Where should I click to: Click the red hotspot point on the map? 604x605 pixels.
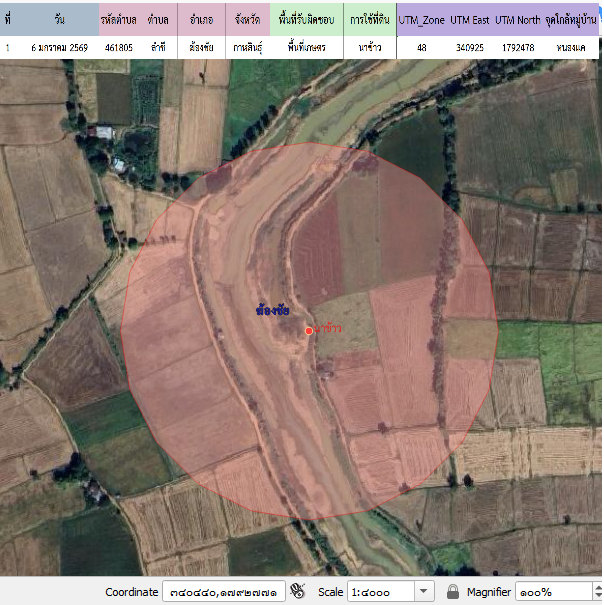309,330
